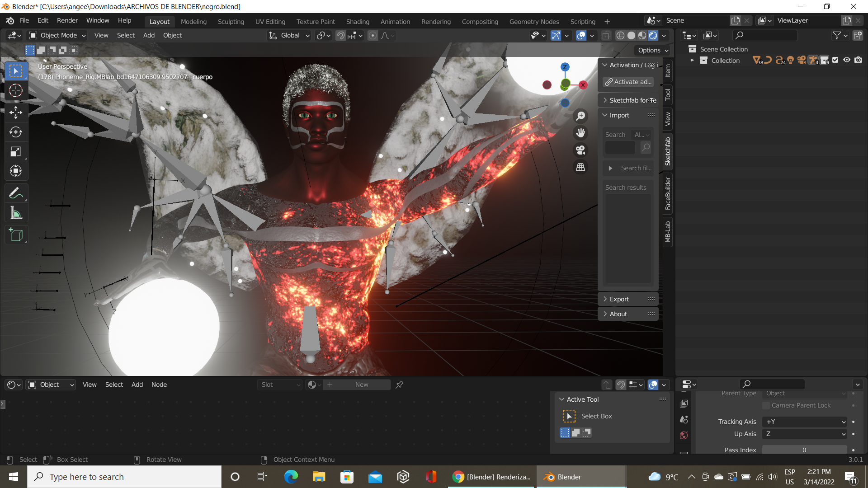The height and width of the screenshot is (488, 868).
Task: Click New material button in node editor
Action: tap(361, 385)
